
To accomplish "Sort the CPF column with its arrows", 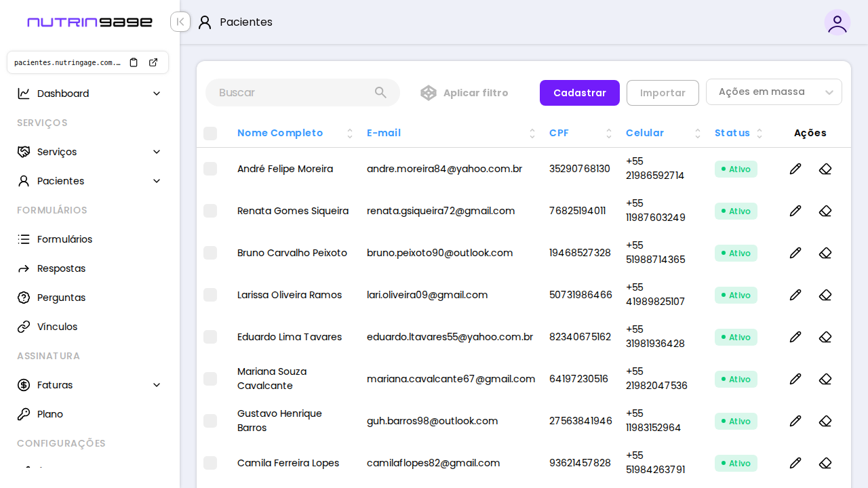I will point(609,134).
